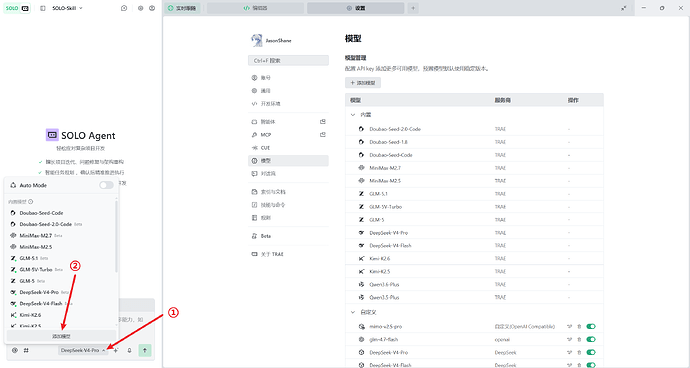690x368 pixels.
Task: Collapse the DeepSeek-V4-Pro model selector
Action: pos(83,350)
